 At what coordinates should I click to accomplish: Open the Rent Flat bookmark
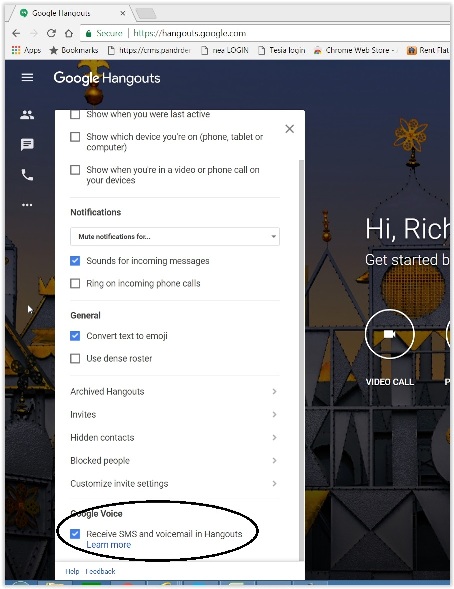click(428, 50)
